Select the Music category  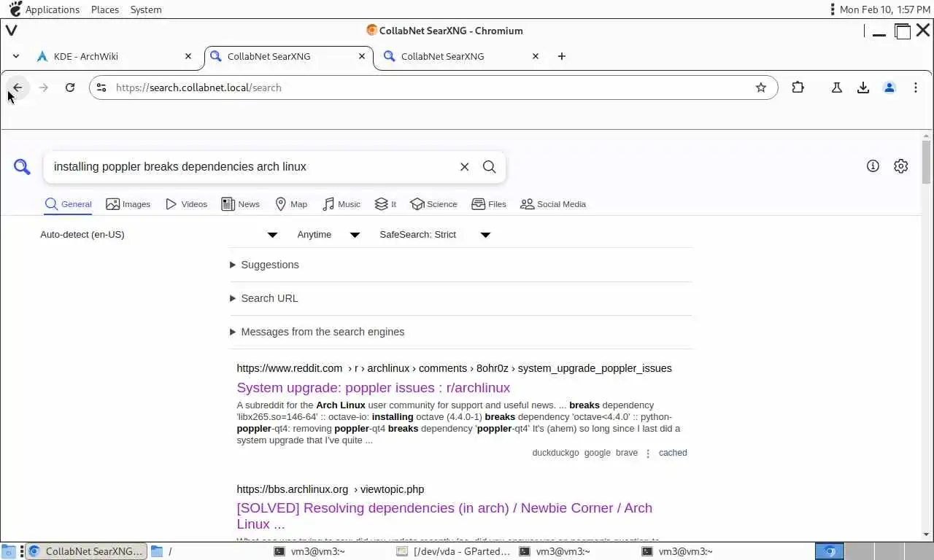[x=341, y=204]
